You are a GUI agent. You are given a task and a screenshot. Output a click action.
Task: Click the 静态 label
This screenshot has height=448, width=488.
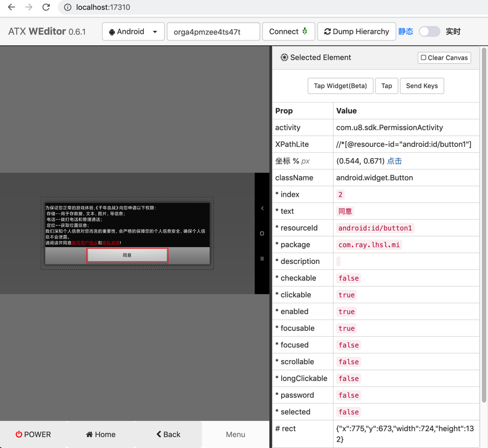coord(405,31)
